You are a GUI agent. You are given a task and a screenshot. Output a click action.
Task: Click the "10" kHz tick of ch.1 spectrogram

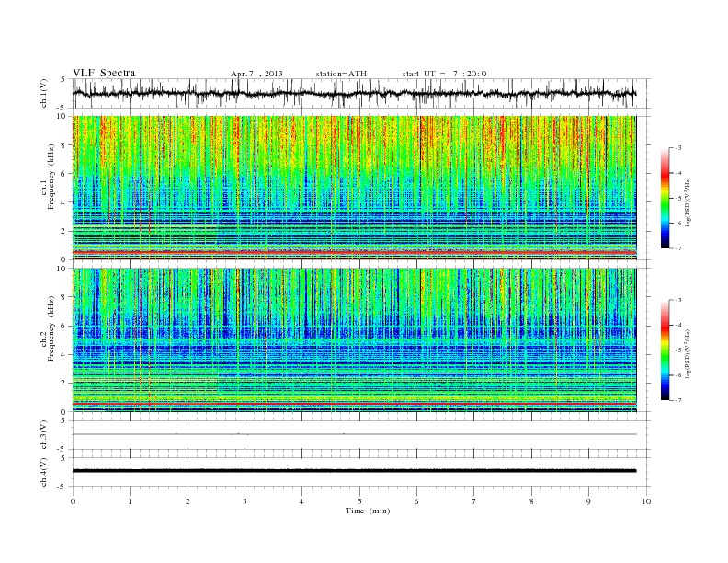[63, 116]
